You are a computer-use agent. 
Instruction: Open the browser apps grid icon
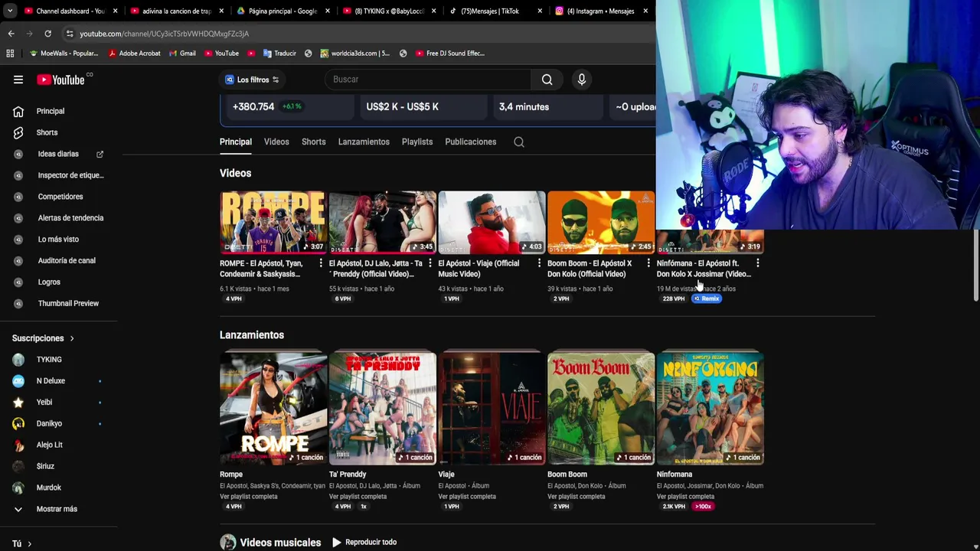click(x=10, y=54)
